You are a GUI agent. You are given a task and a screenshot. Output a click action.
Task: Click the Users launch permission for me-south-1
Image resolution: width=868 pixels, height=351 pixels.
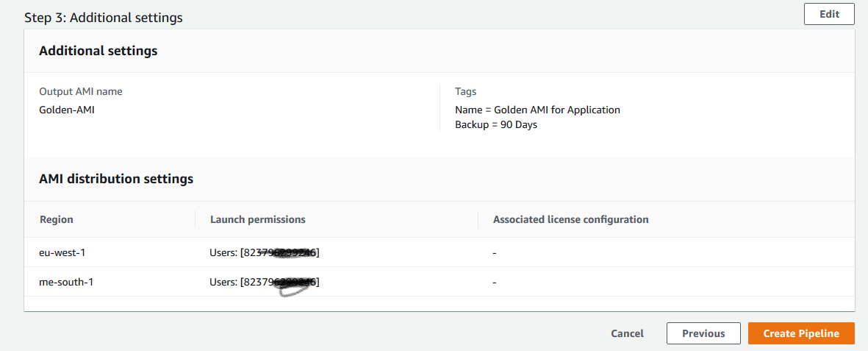point(264,282)
